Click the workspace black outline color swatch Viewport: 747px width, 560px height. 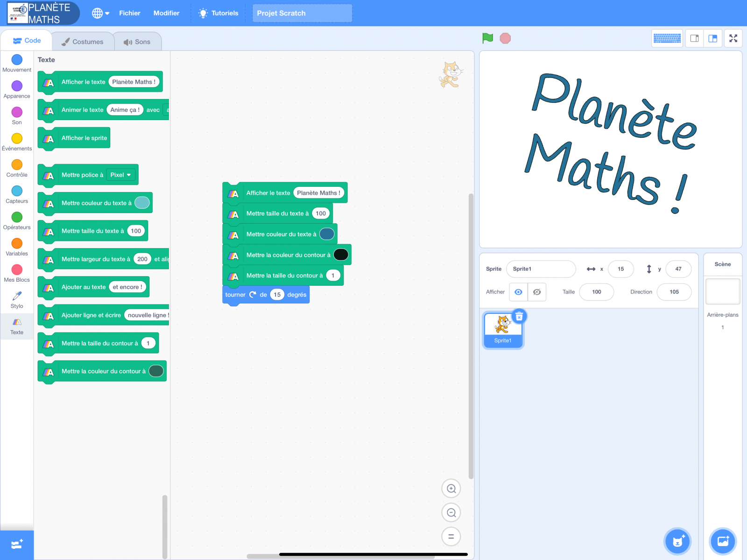(x=341, y=255)
